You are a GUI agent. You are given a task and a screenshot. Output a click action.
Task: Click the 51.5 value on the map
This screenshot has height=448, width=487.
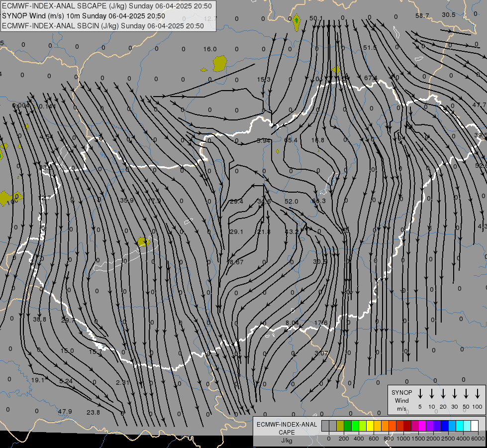[370, 48]
